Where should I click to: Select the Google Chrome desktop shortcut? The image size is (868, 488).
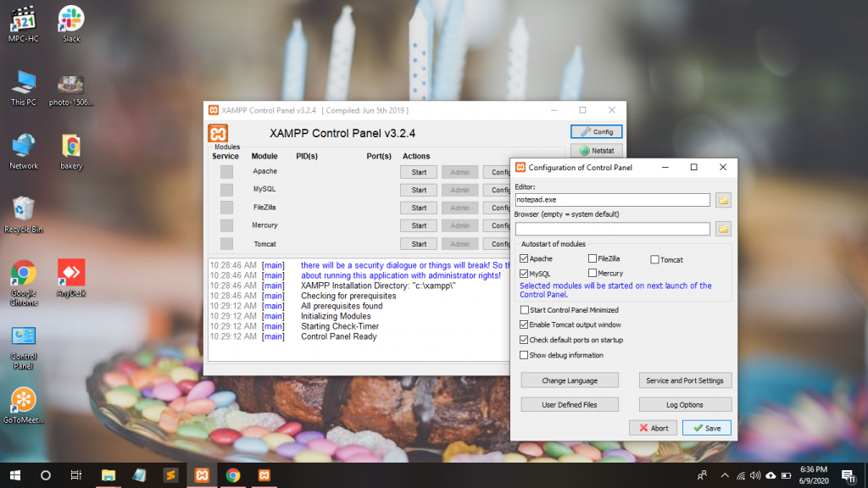tap(23, 283)
